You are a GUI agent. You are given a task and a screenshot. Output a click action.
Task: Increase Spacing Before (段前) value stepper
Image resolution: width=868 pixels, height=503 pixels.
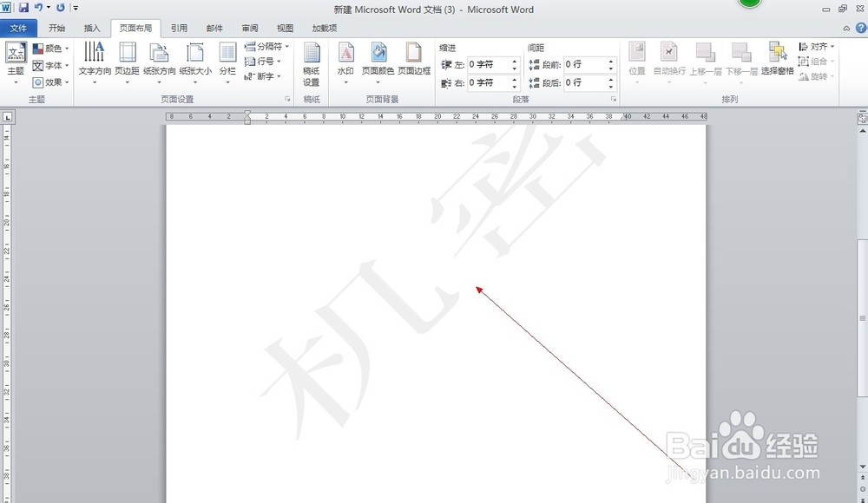tap(610, 61)
